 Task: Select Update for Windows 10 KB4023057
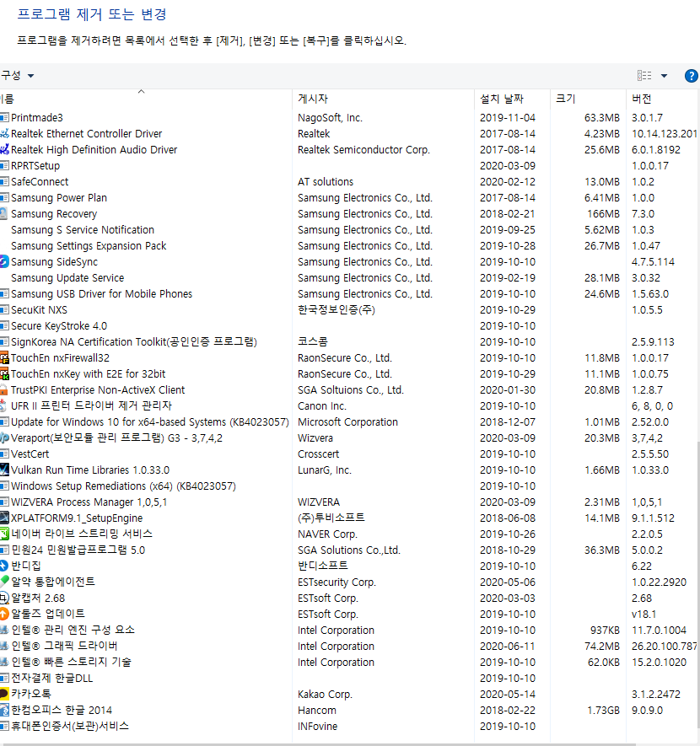click(x=150, y=422)
